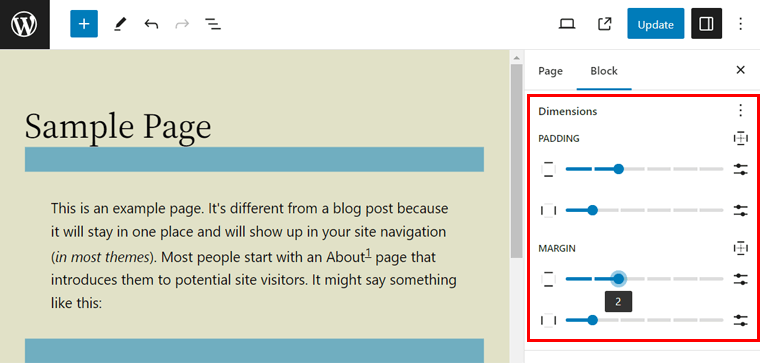Image resolution: width=760 pixels, height=363 pixels.
Task: Set custom size for vertical padding
Action: coord(741,169)
